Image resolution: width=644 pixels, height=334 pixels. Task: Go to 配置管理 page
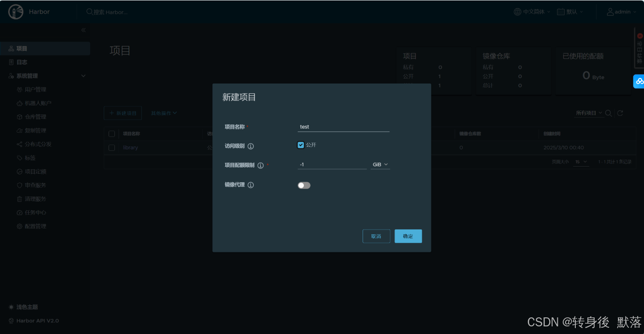pos(35,226)
